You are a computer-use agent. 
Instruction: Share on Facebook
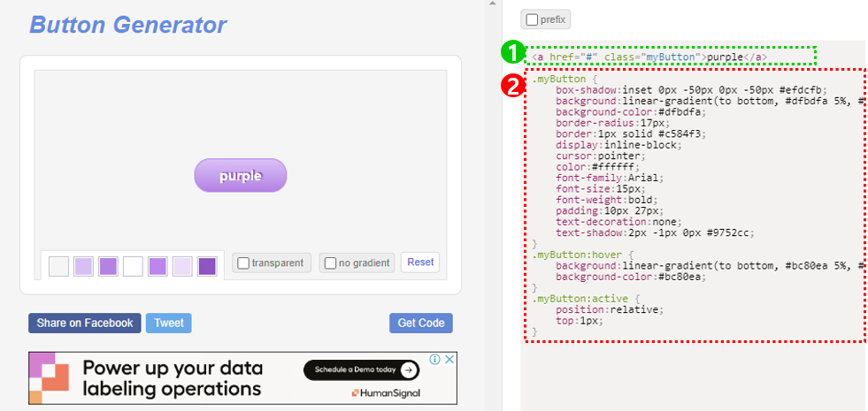click(85, 323)
